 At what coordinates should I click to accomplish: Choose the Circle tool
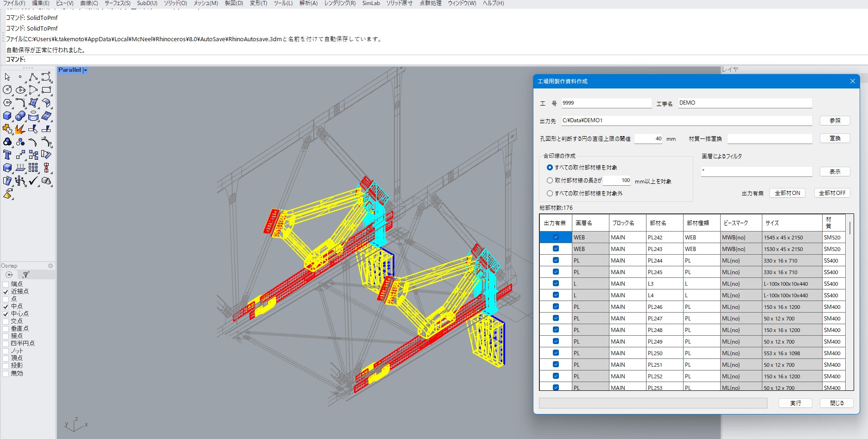click(x=7, y=90)
